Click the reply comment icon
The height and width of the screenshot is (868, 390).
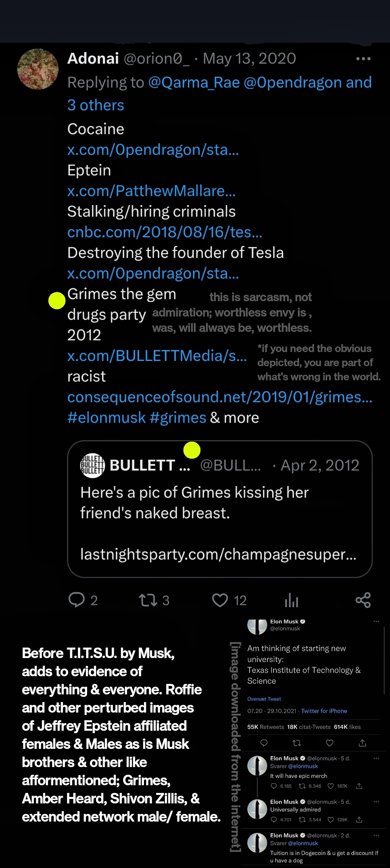77,600
